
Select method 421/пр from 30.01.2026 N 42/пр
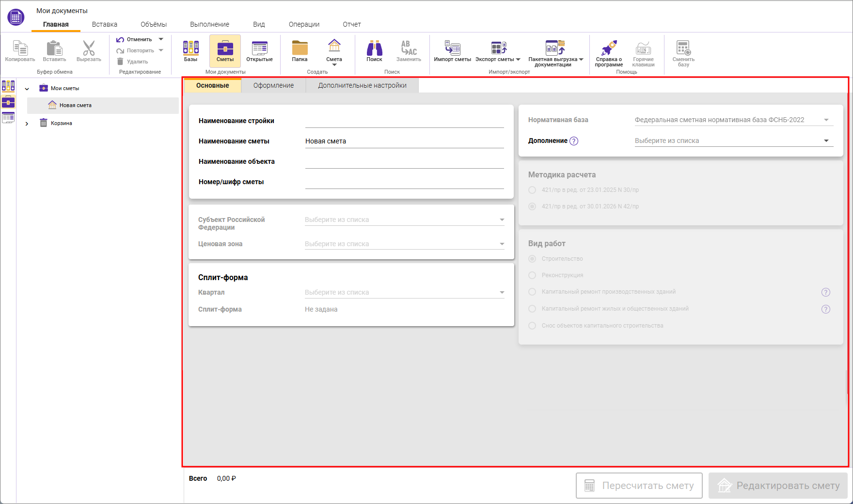(x=532, y=206)
